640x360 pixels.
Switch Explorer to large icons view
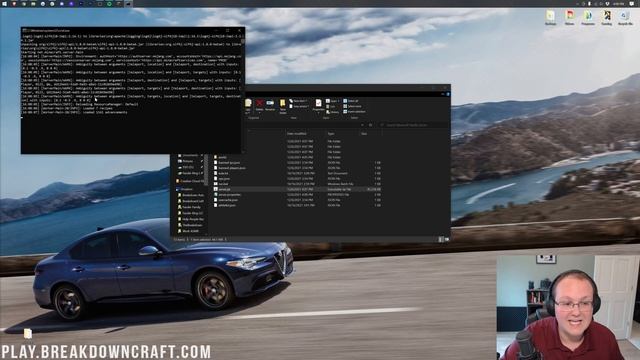click(x=447, y=240)
